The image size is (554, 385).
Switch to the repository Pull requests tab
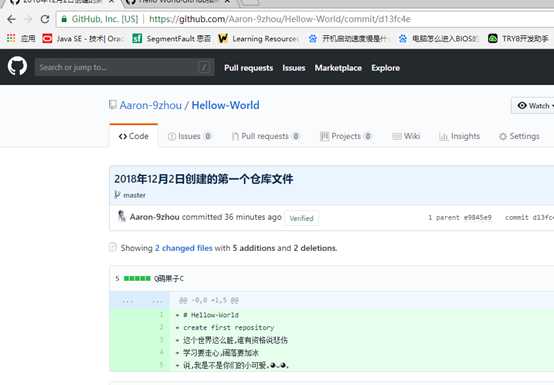tap(265, 136)
